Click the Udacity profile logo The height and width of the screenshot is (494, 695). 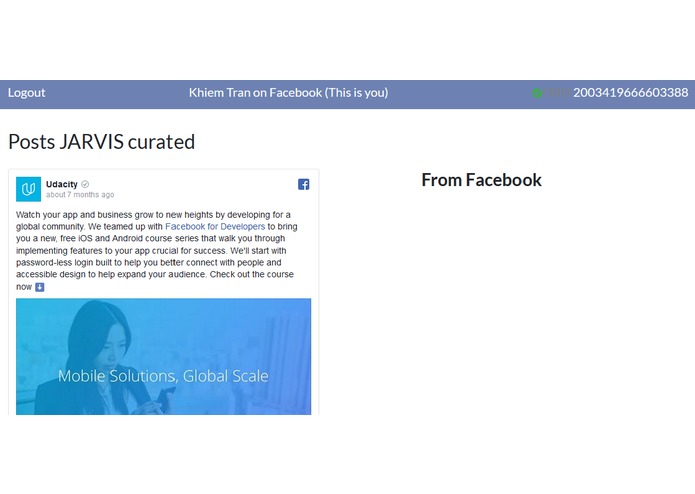[x=28, y=189]
